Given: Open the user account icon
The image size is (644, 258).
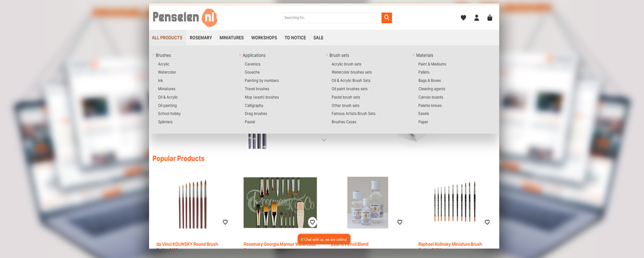Looking at the screenshot, I should click(x=477, y=18).
